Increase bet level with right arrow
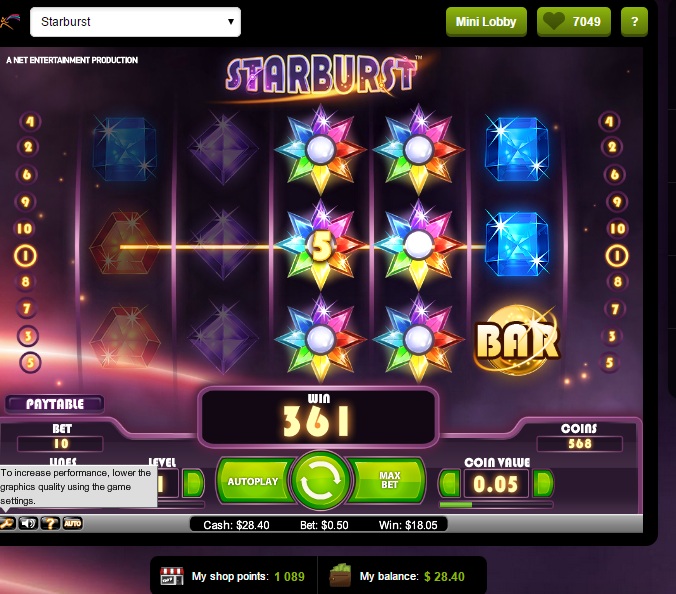Screen dimensions: 676x594 tap(192, 483)
